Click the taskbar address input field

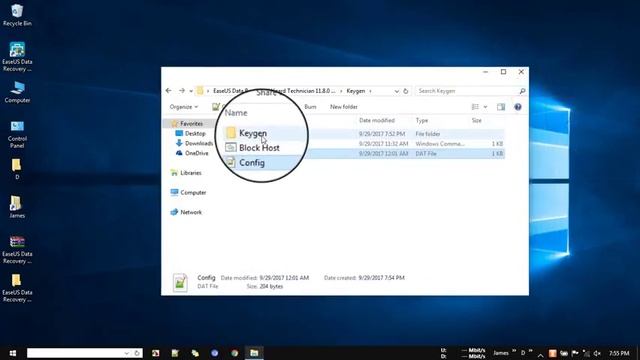point(75,353)
